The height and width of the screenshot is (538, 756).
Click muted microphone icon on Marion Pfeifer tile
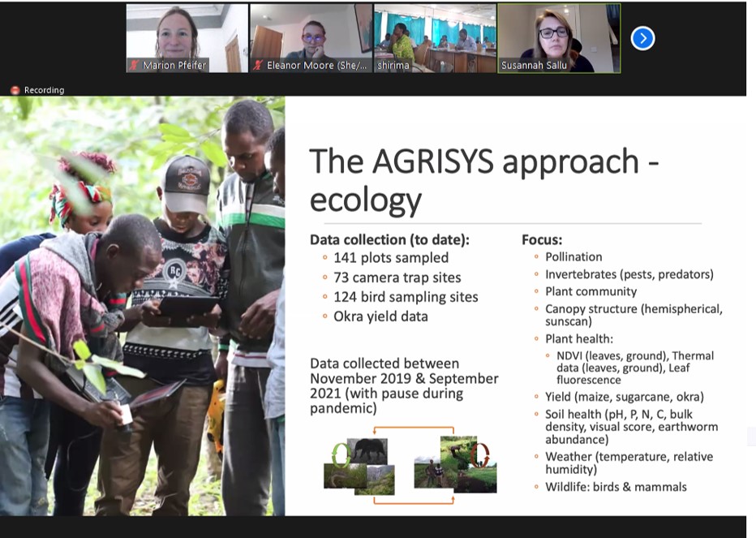point(134,66)
